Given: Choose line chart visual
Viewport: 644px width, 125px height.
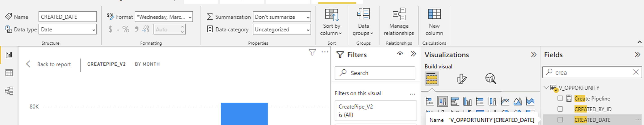Looking at the screenshot, I should click(505, 102).
